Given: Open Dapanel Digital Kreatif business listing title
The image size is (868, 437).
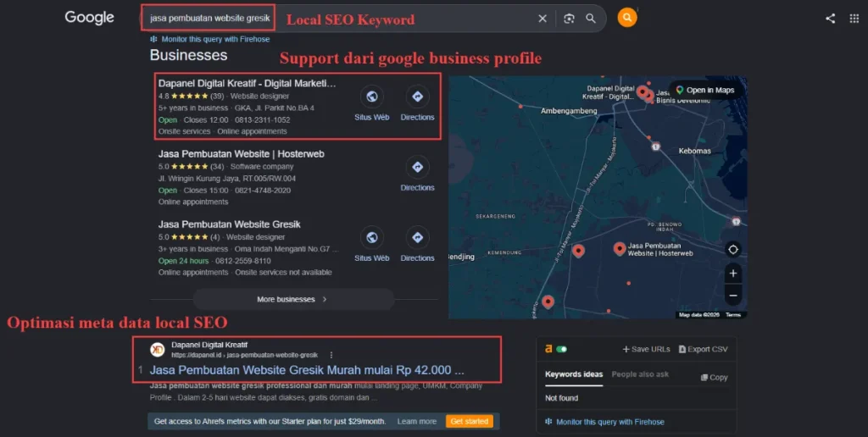Looking at the screenshot, I should 247,84.
